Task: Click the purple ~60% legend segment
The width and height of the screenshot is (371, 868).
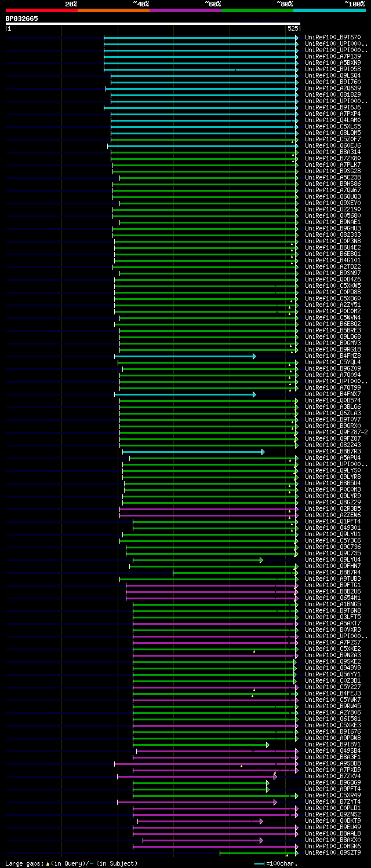Action: pyautogui.click(x=185, y=10)
